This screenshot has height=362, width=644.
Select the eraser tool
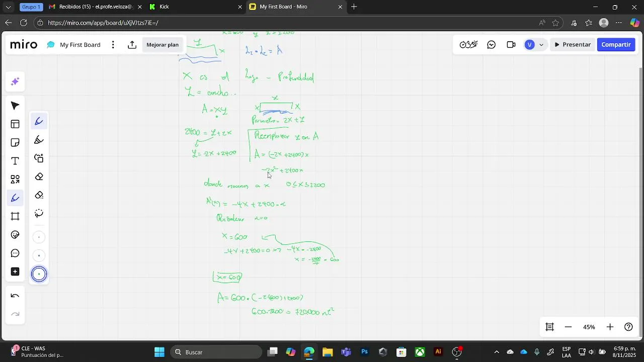coord(39,176)
